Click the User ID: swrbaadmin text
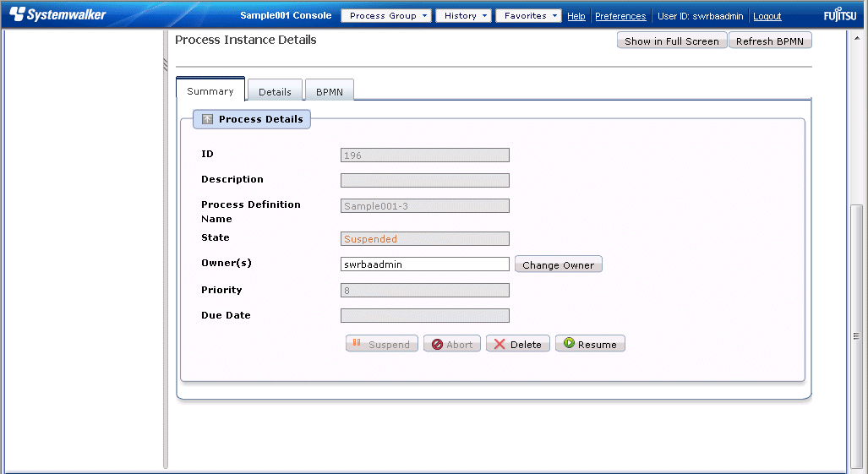 coord(700,16)
